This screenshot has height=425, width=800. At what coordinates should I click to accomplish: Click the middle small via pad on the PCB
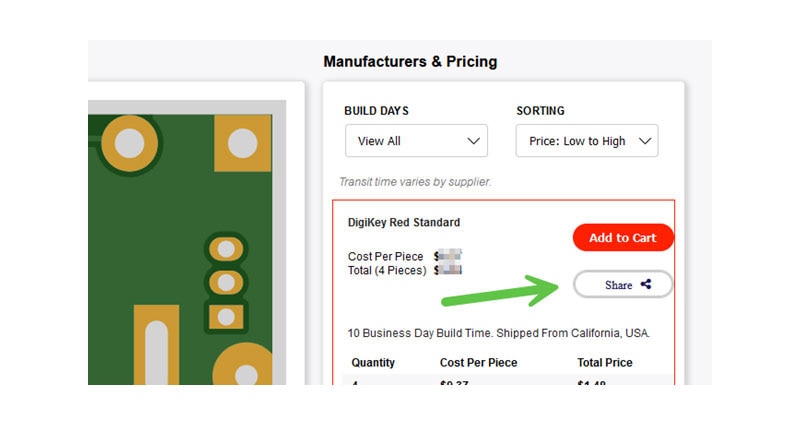(226, 282)
